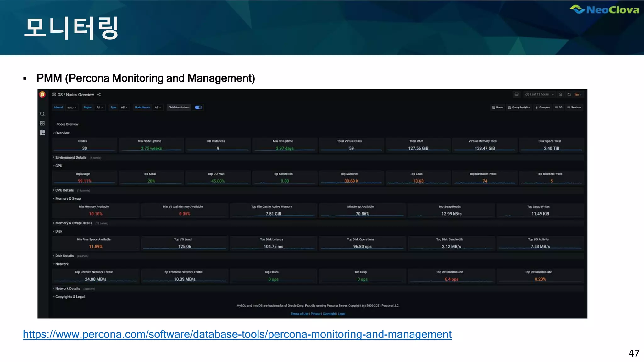Open the 1m refresh interval dropdown
This screenshot has height=362, width=644.
pyautogui.click(x=578, y=94)
